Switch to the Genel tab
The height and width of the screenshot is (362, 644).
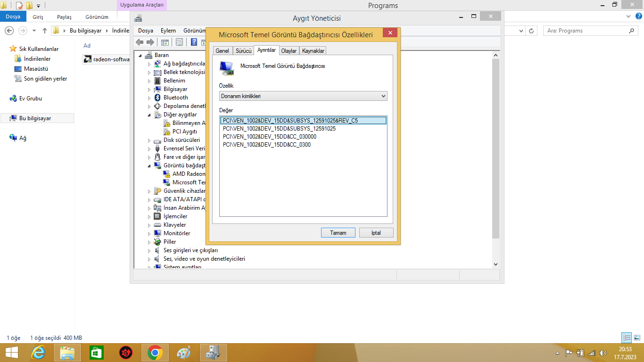tap(222, 51)
